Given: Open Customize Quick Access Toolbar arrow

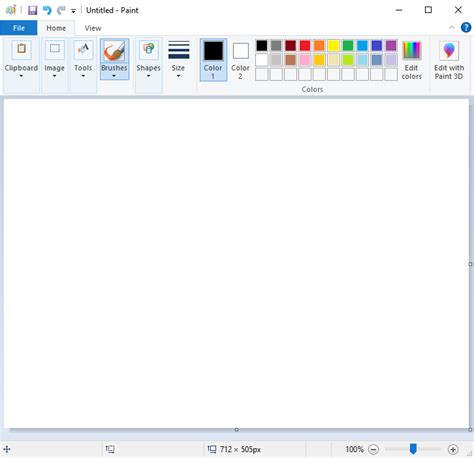Looking at the screenshot, I should pyautogui.click(x=73, y=11).
